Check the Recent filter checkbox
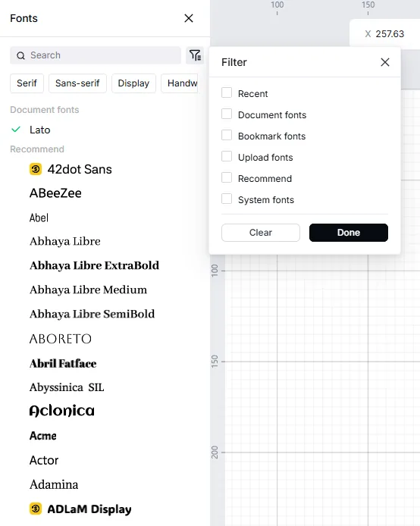 click(x=227, y=92)
